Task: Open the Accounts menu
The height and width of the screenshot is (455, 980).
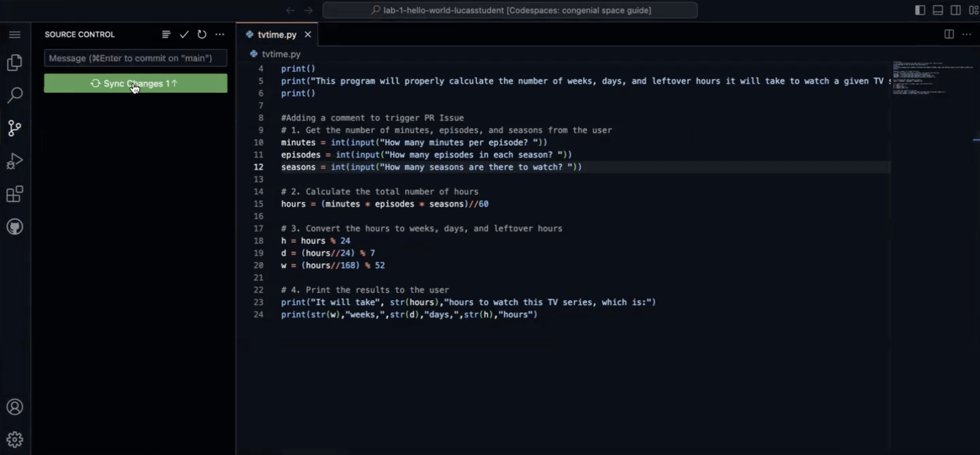Action: tap(15, 407)
